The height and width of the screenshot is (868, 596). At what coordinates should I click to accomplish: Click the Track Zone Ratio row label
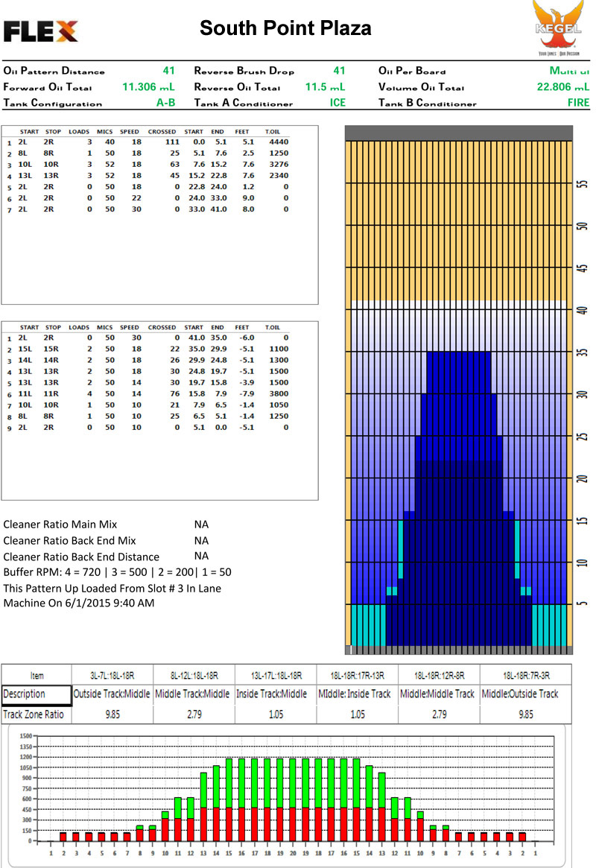point(34,714)
